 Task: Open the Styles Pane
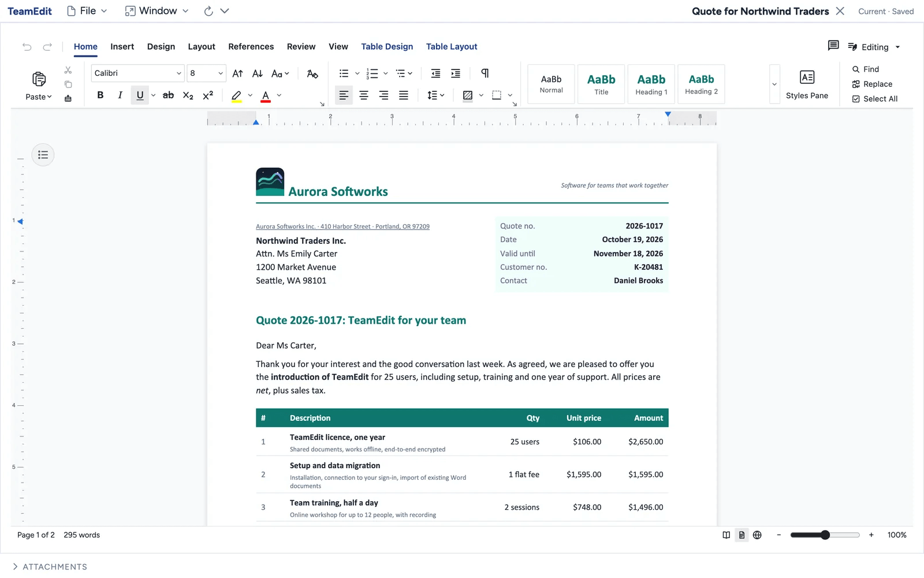coord(807,84)
